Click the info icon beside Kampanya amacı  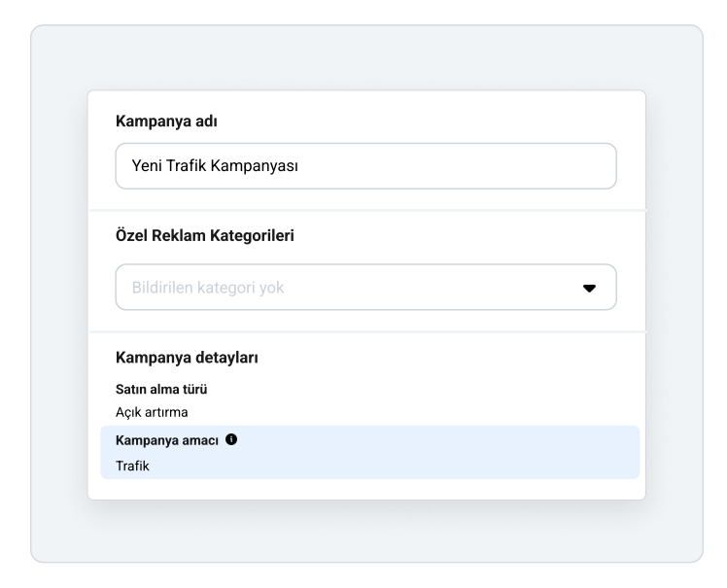[x=231, y=439]
